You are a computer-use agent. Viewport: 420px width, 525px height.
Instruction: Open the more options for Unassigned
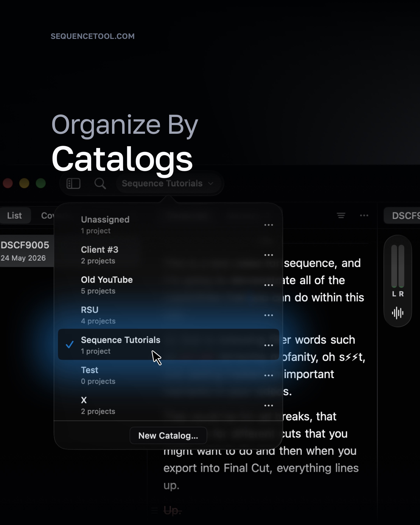(x=269, y=225)
